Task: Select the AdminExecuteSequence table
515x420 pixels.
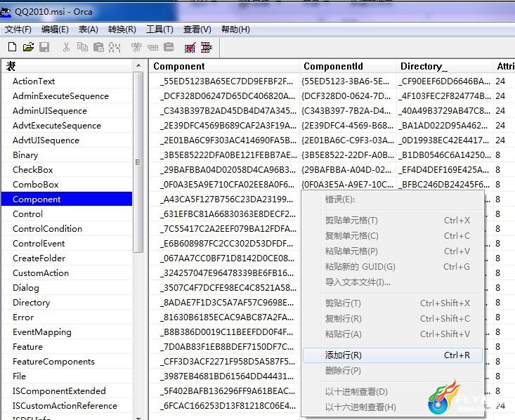Action: pyautogui.click(x=67, y=96)
